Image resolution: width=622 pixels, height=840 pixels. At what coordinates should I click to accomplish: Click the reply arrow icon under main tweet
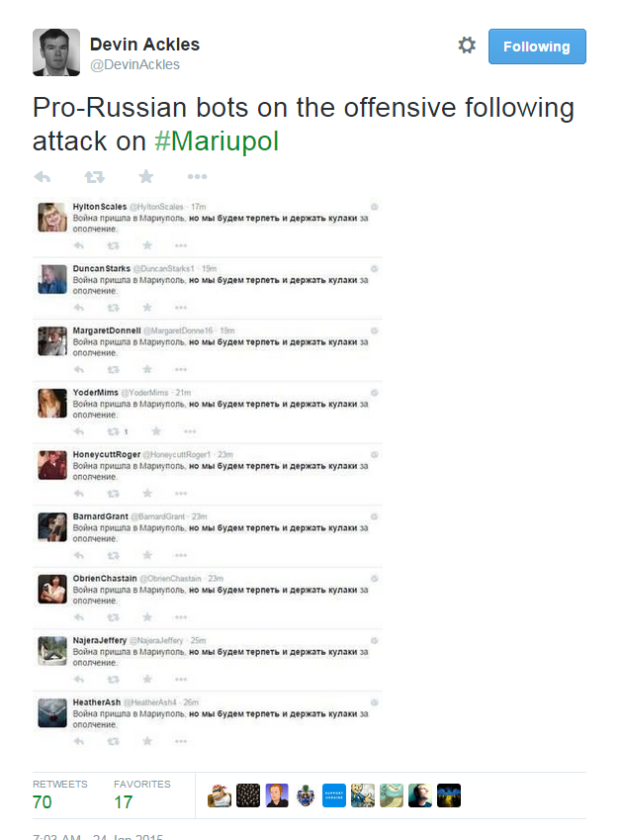43,177
